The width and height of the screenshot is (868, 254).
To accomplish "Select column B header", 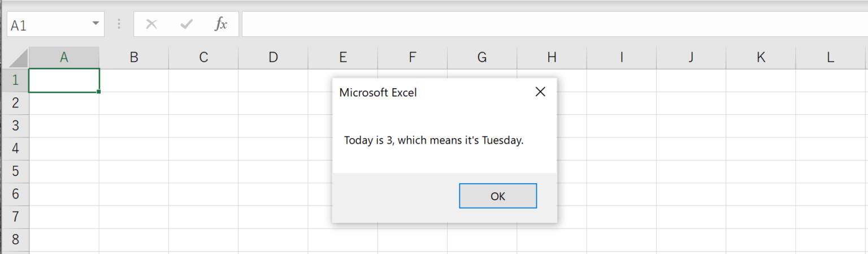I will coord(134,57).
